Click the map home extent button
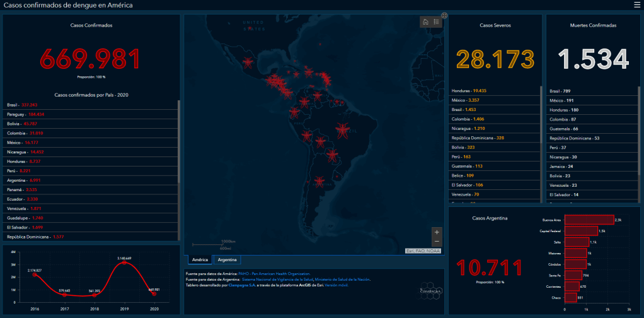644x318 pixels. click(x=426, y=21)
